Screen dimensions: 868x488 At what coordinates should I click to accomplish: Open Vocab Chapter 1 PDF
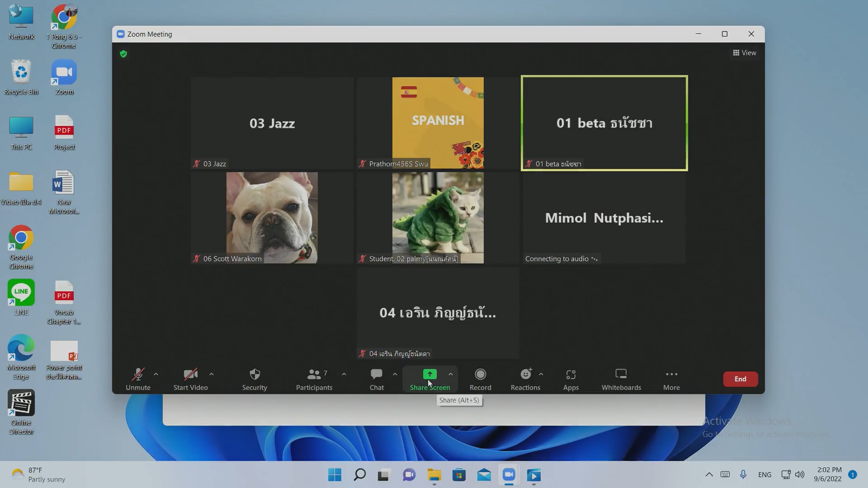click(x=64, y=302)
